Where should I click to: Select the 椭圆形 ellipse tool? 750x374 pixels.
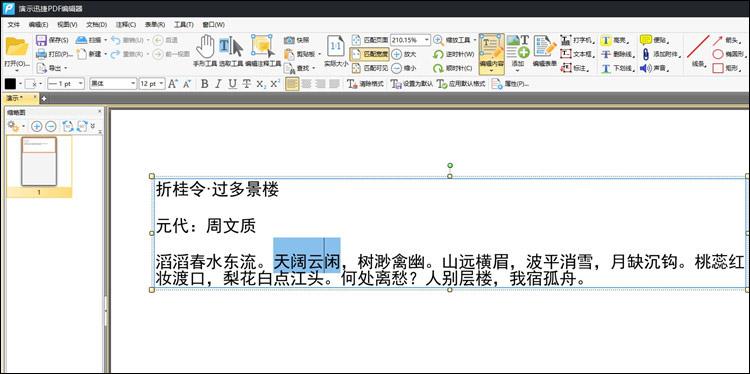729,54
